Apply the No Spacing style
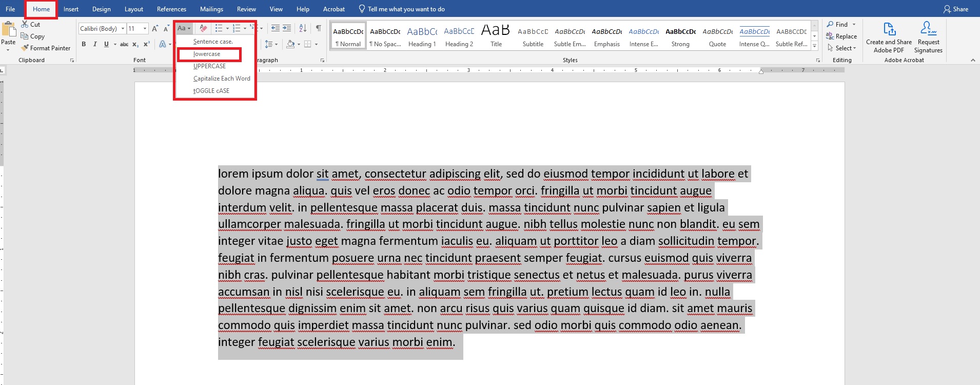Image resolution: width=980 pixels, height=385 pixels. click(385, 35)
